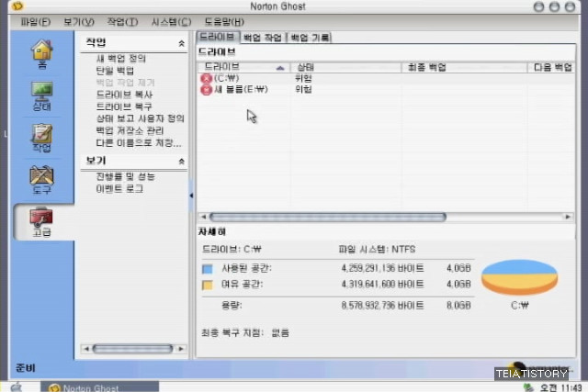Click the drive list scroll left arrow
This screenshot has width=588, height=392.
click(x=203, y=217)
